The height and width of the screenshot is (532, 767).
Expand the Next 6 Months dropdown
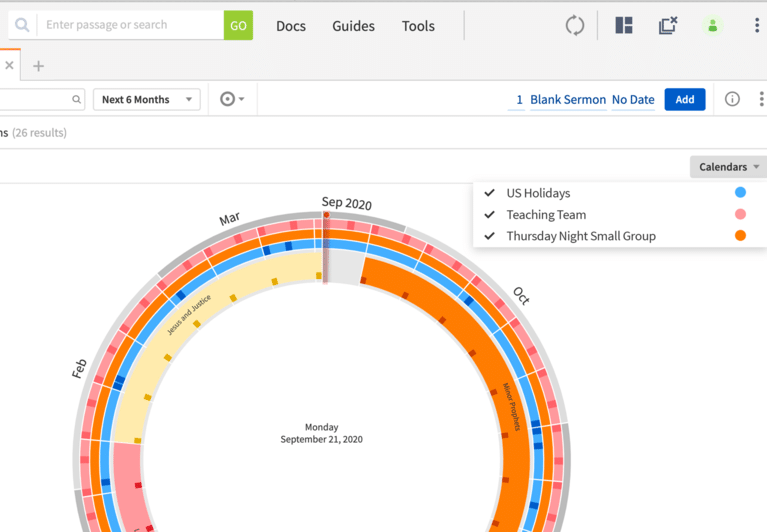coord(146,99)
